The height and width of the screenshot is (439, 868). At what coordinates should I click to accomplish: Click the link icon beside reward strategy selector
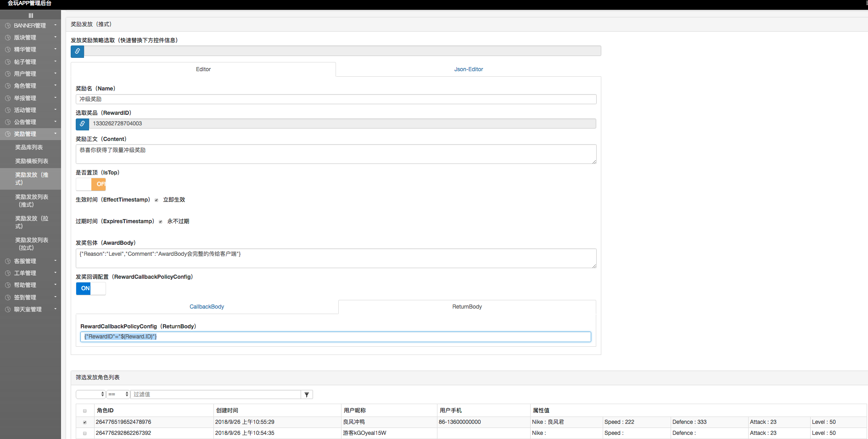[x=77, y=51]
